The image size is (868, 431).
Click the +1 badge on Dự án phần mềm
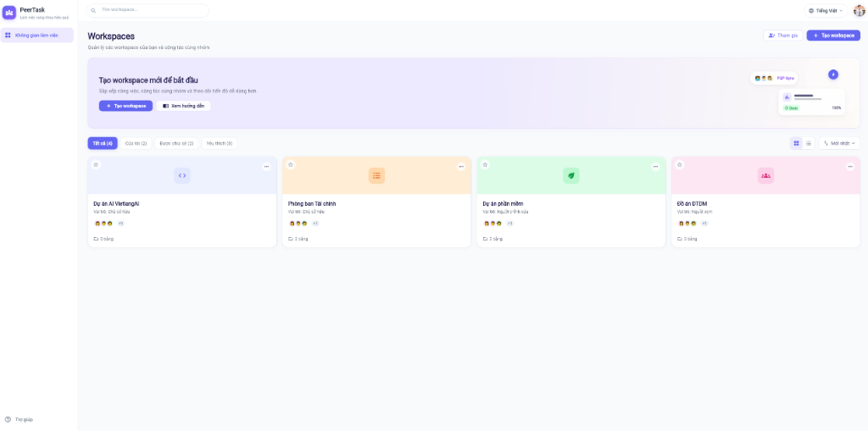(x=509, y=224)
